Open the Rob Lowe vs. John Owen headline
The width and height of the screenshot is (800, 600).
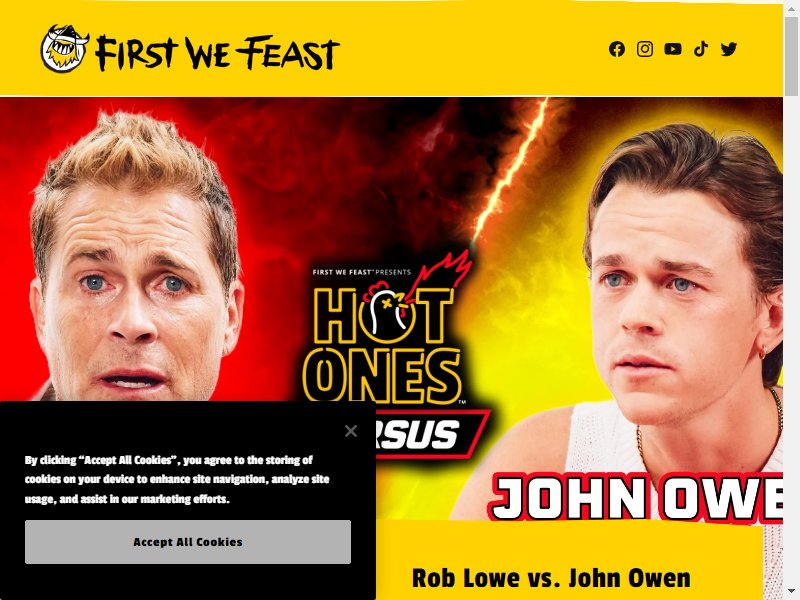click(551, 578)
